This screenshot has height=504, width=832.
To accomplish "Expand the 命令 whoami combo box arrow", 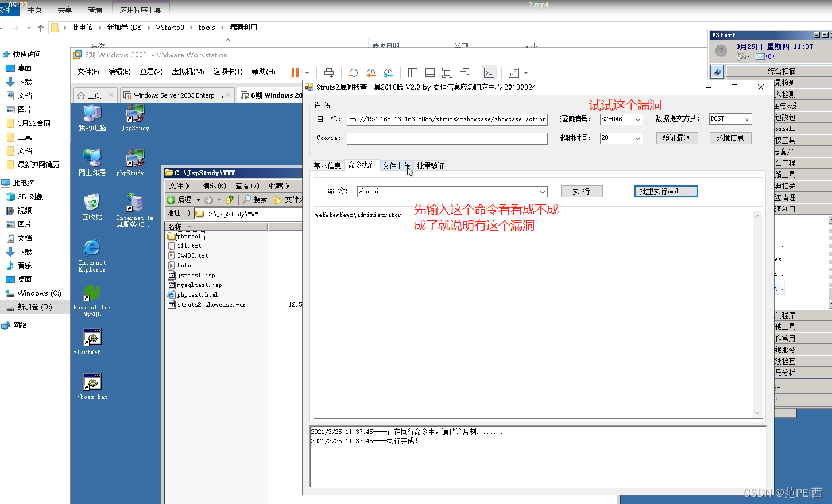I will tap(543, 192).
